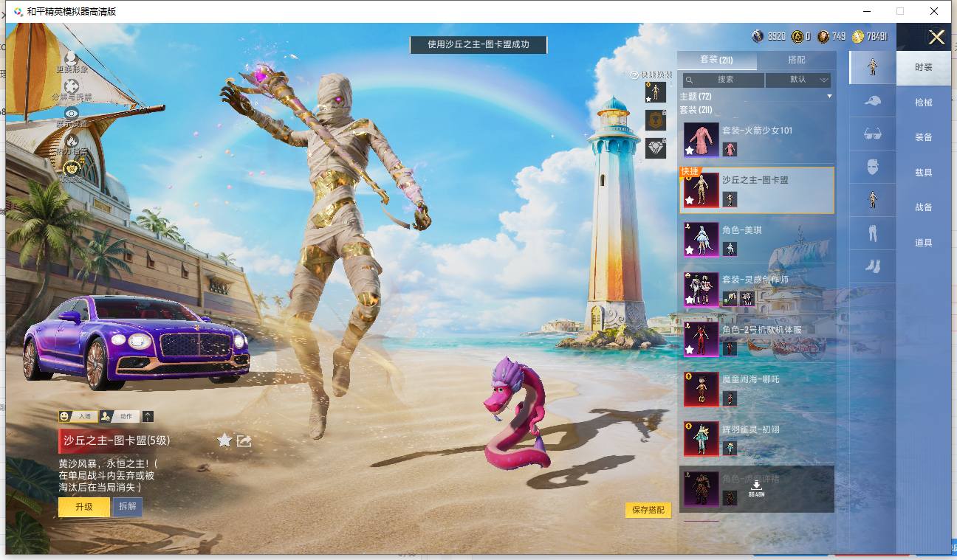The width and height of the screenshot is (957, 560).
Task: Toggle the 入场 entrance emote option
Action: tap(78, 416)
